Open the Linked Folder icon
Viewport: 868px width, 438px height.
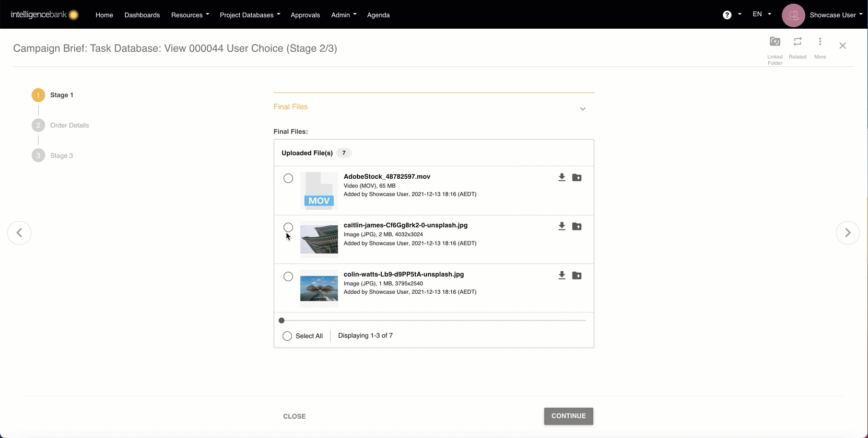(775, 42)
